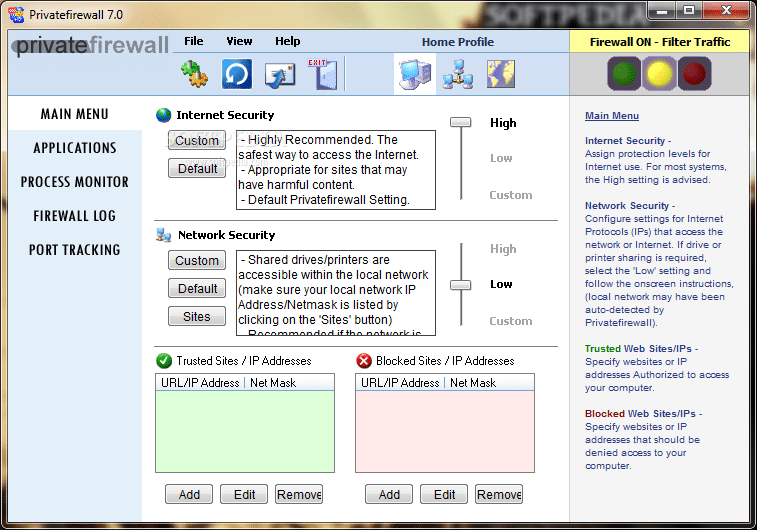Click the red traffic light (Block traffic)
The height and width of the screenshot is (530, 757).
pos(694,73)
